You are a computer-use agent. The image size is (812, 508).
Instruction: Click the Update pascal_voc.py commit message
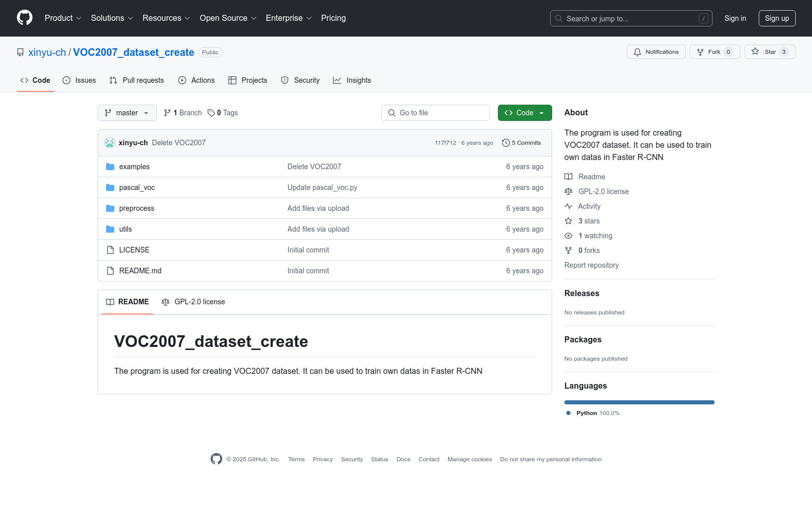[322, 187]
